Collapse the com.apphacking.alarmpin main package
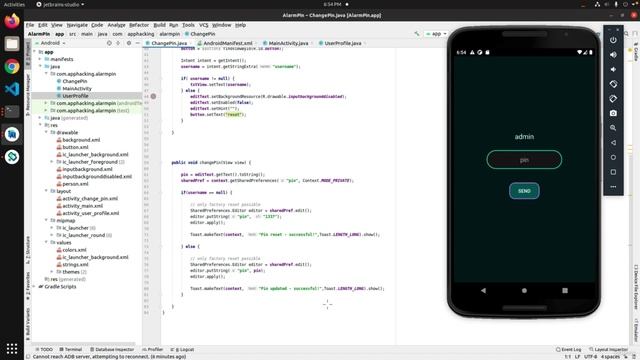 click(x=46, y=74)
